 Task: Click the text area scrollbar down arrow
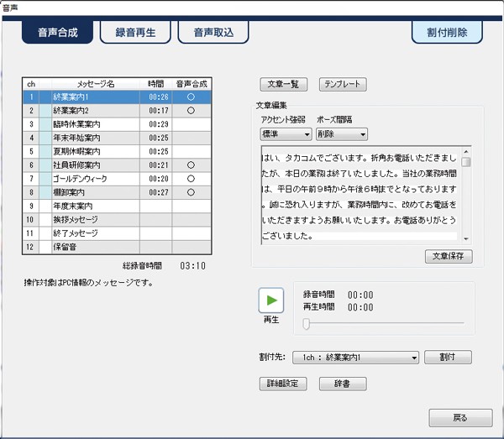466,238
